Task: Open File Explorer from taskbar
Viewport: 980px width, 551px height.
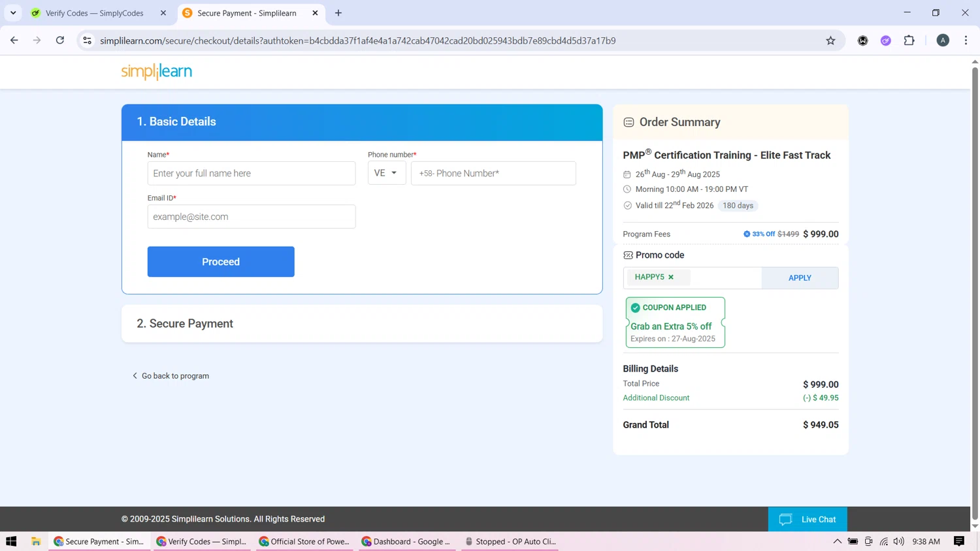Action: [36, 541]
